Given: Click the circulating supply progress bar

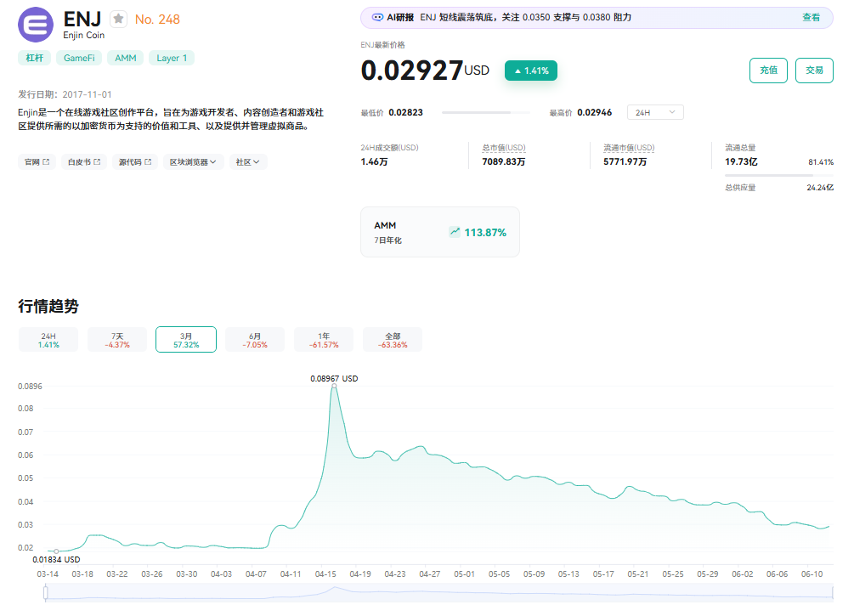Looking at the screenshot, I should (779, 175).
